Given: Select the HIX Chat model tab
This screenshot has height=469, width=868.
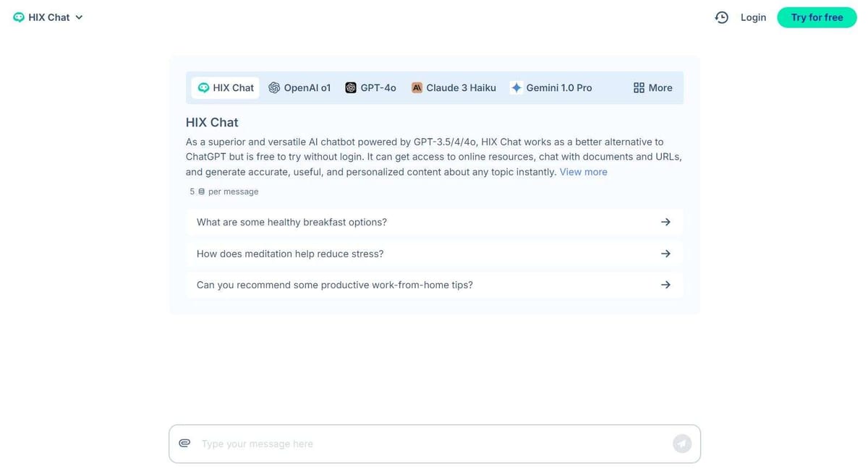Looking at the screenshot, I should pos(225,87).
